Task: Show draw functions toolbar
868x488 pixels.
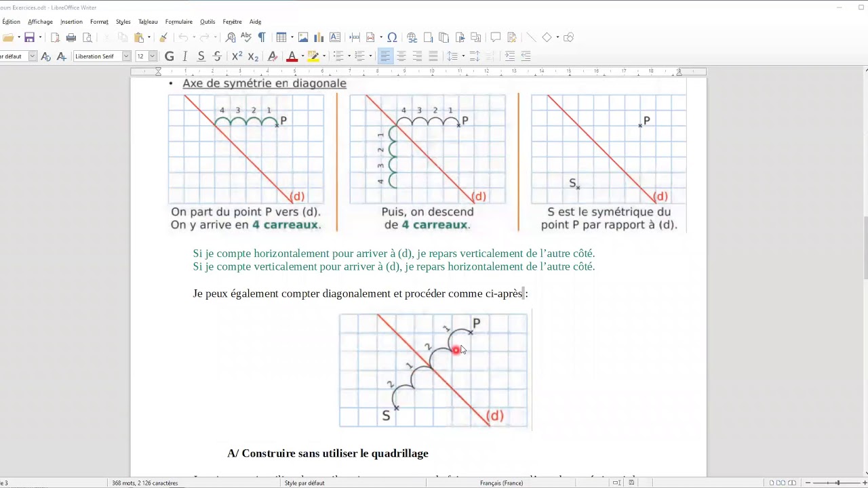Action: pos(569,38)
